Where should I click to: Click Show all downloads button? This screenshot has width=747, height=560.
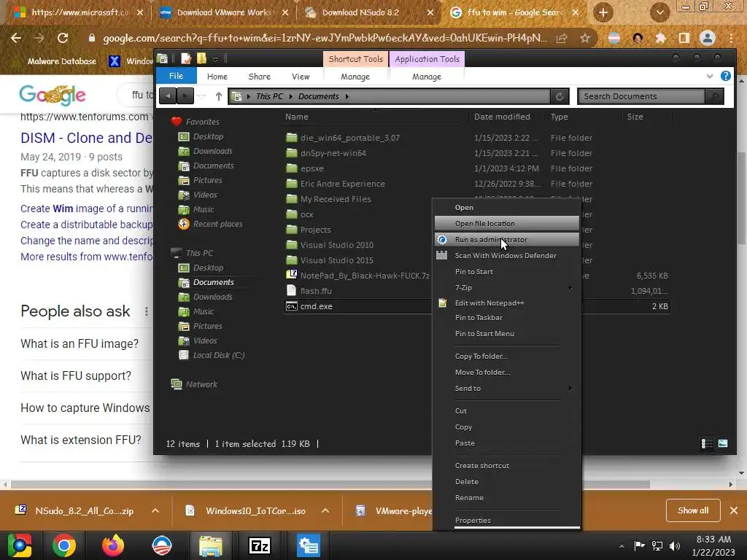point(693,510)
